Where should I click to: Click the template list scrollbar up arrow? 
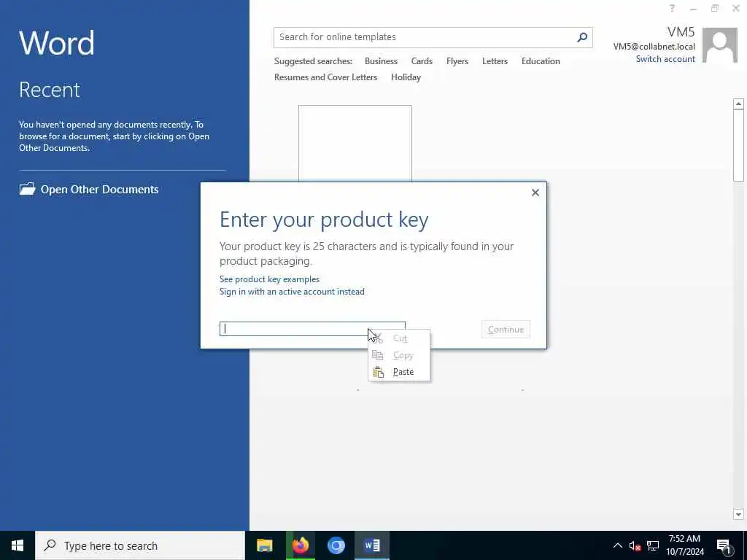[x=738, y=104]
